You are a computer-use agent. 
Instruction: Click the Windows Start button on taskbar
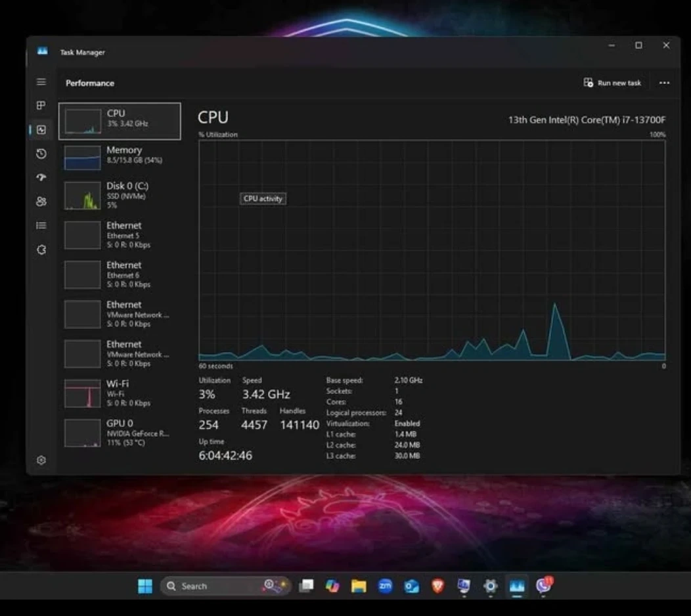(x=145, y=586)
